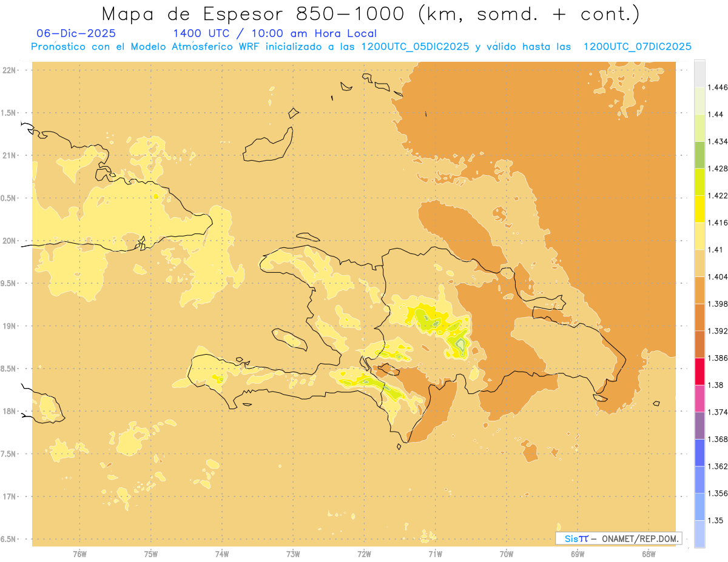
Task: Pick the green 1.428–1.434 legend swatch
Action: (699, 155)
